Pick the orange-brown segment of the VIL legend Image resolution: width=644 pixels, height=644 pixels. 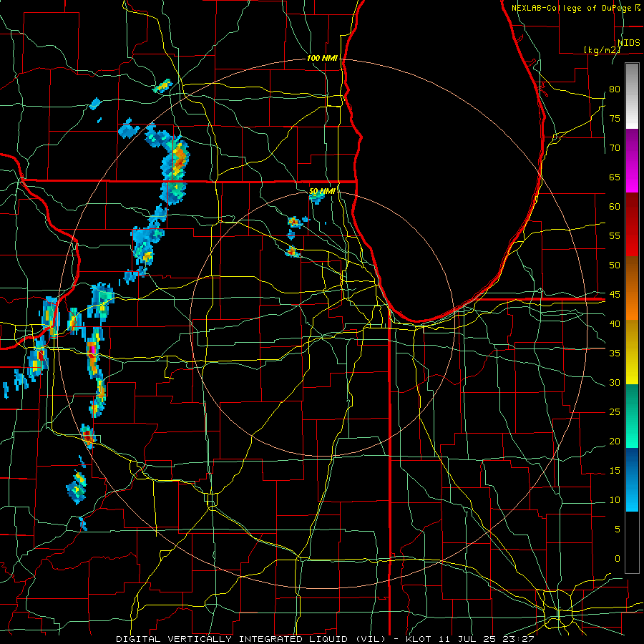(632, 288)
